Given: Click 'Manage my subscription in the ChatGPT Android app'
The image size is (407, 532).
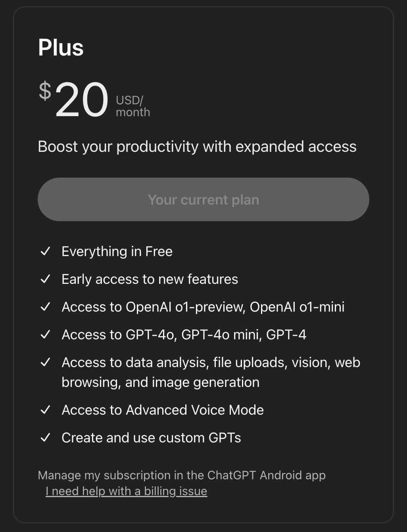Looking at the screenshot, I should tap(182, 475).
